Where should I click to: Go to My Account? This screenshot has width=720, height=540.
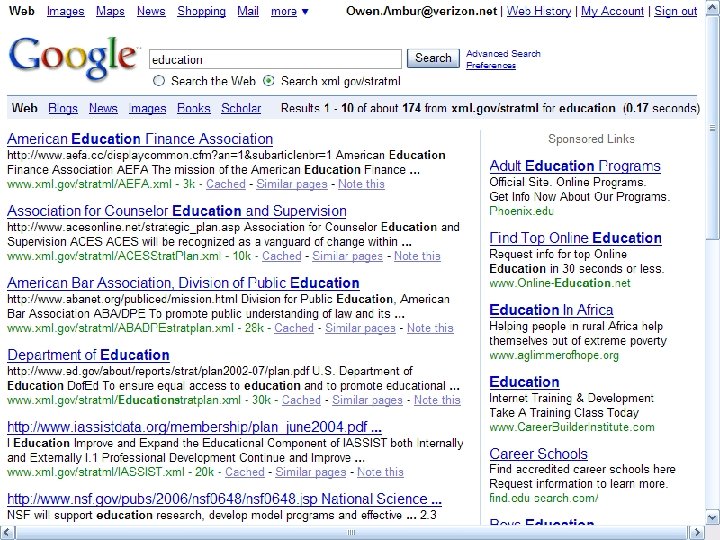613,11
